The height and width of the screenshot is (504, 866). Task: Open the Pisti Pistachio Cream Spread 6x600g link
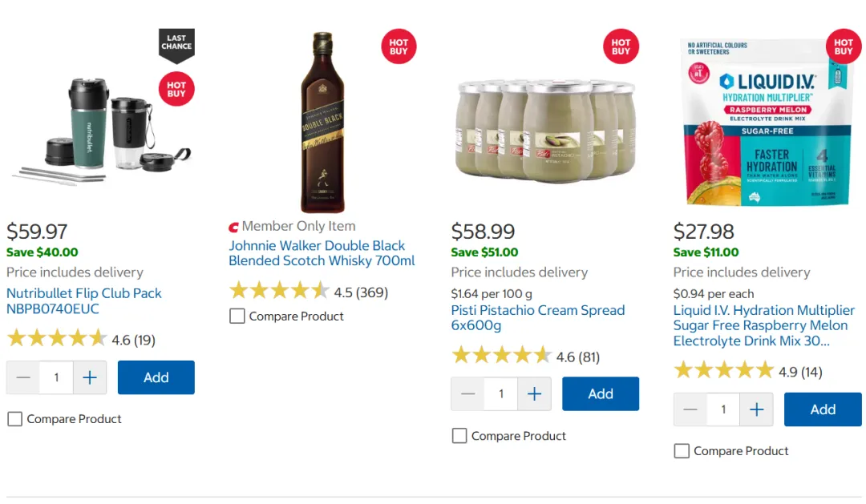[x=538, y=317]
